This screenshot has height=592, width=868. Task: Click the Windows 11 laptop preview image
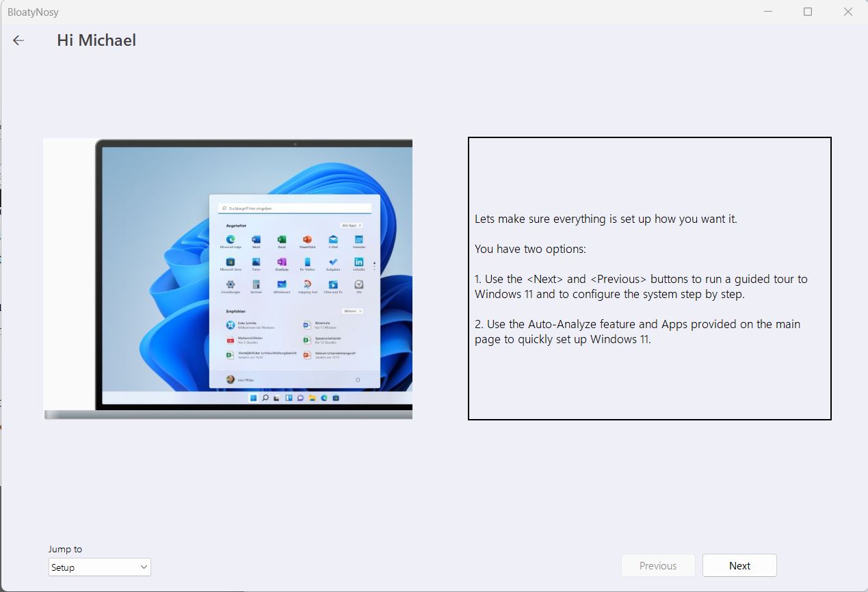228,278
